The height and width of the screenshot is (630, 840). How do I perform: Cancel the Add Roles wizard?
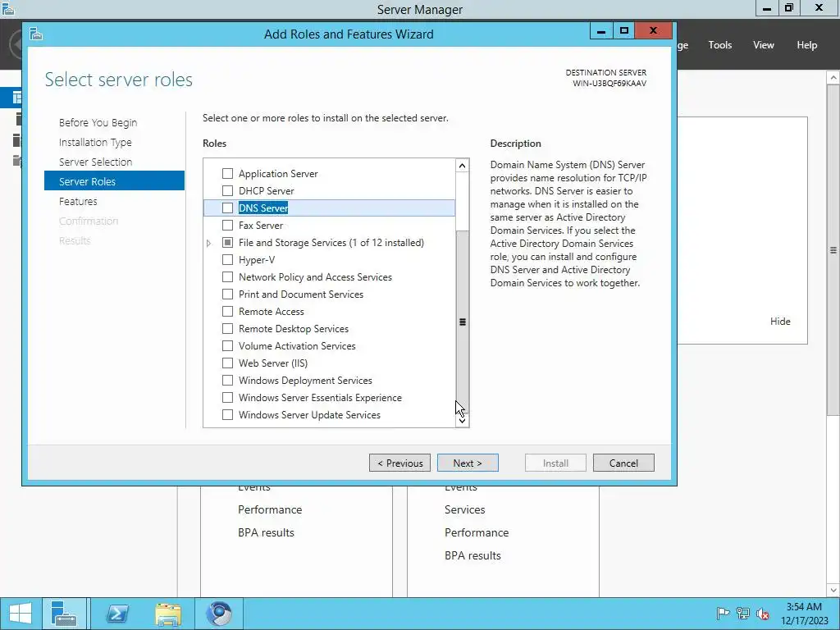623,463
